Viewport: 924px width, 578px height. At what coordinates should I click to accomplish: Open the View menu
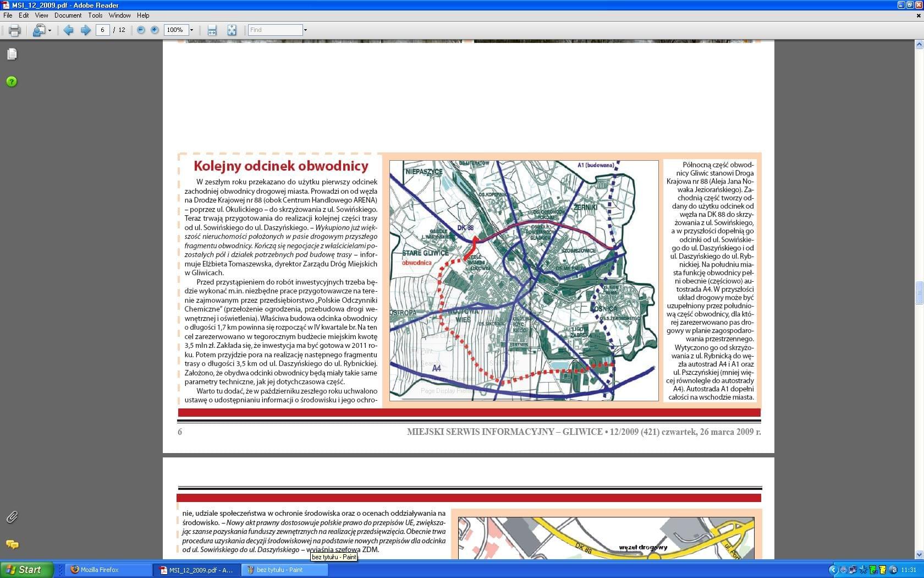[x=41, y=15]
